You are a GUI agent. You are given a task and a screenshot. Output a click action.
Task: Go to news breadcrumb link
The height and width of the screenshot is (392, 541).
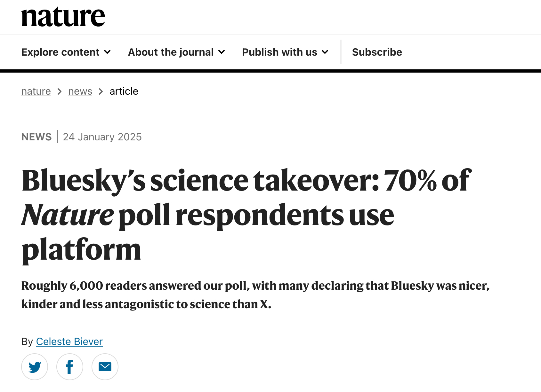tap(80, 91)
